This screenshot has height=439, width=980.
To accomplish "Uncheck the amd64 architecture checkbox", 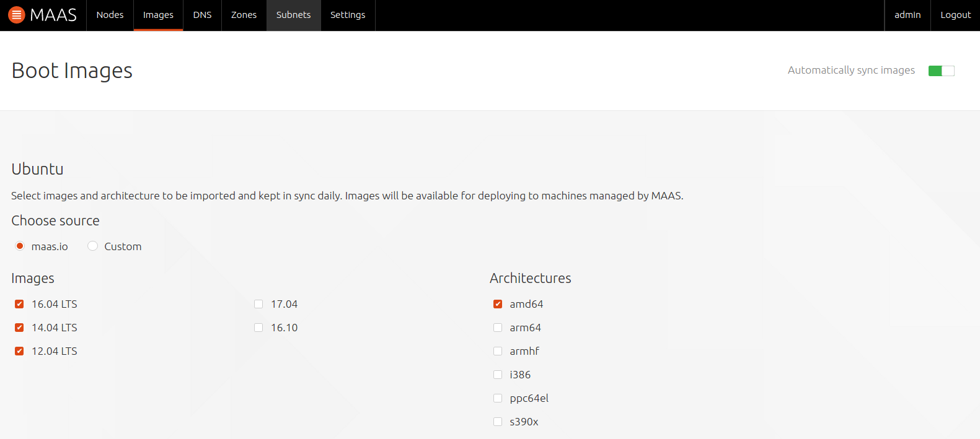I will point(498,304).
